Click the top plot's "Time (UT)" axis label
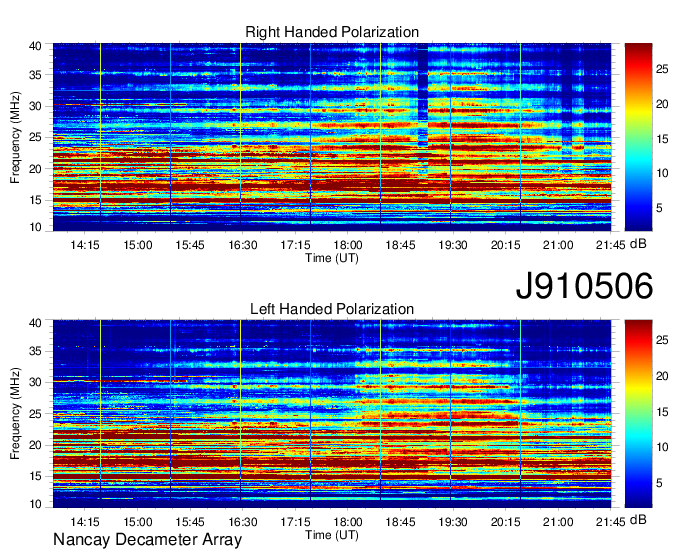The height and width of the screenshot is (552, 680). point(332,258)
